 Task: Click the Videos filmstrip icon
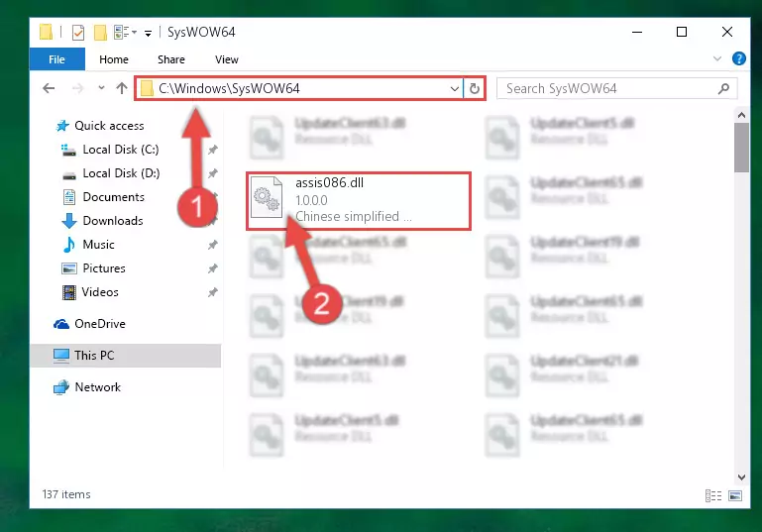click(69, 292)
